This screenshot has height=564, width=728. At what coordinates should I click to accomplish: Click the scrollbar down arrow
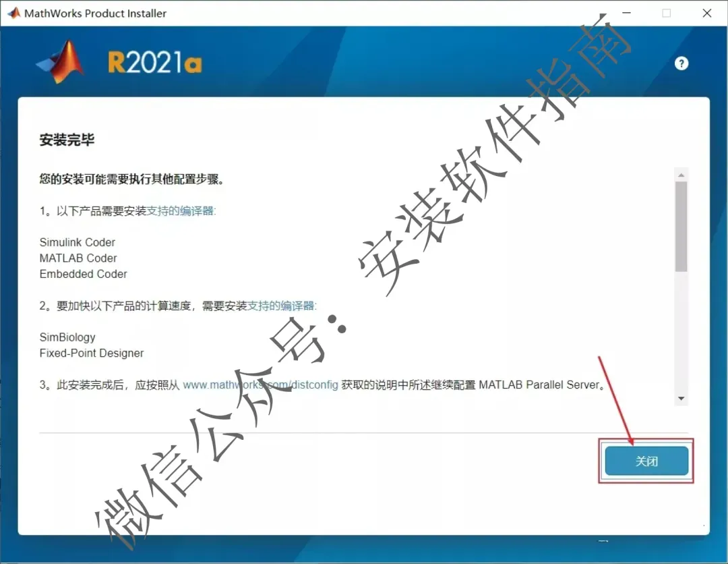coord(681,399)
